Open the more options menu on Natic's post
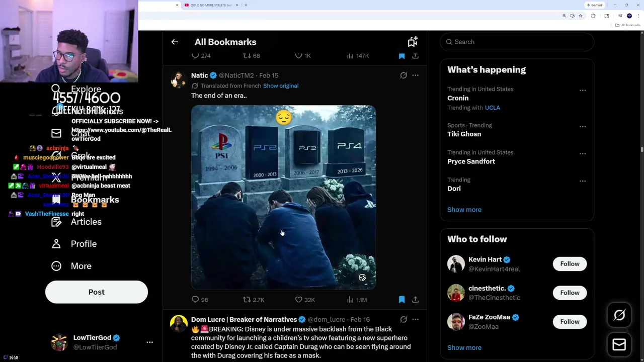Image resolution: width=644 pixels, height=362 pixels. 415,75
